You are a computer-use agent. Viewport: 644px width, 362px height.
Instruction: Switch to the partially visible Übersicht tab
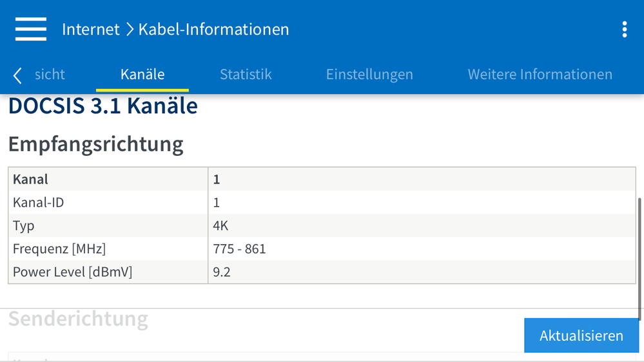pyautogui.click(x=49, y=75)
